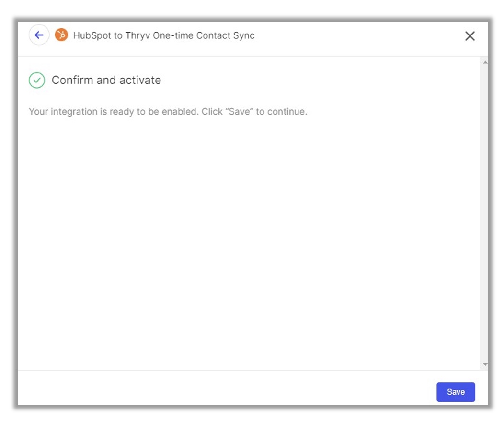The height and width of the screenshot is (421, 504).
Task: Click the orange HubSpot logo icon
Action: point(61,35)
